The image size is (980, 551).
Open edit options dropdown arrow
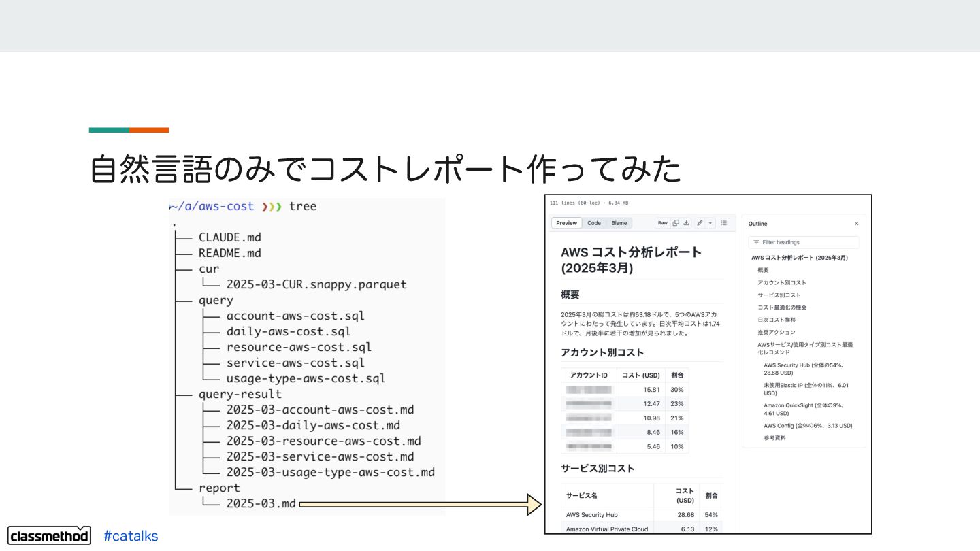[710, 223]
